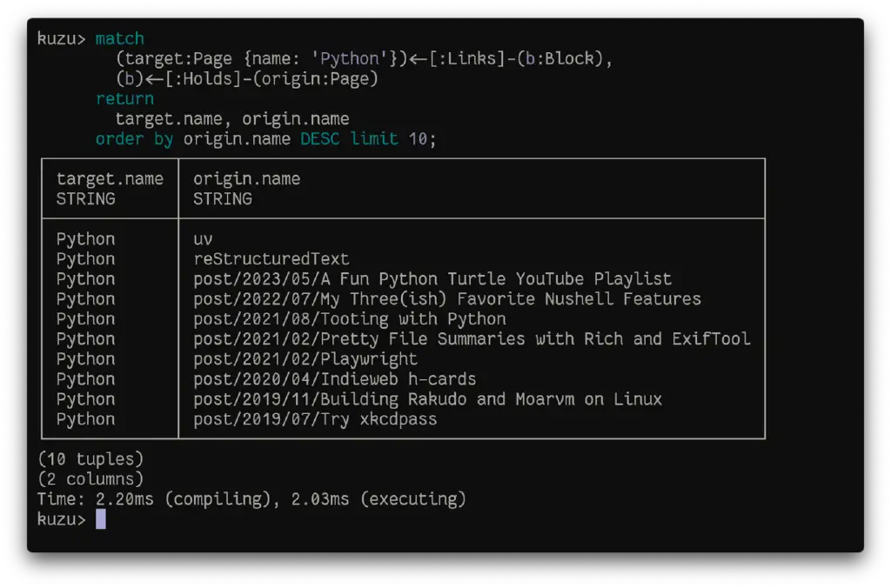Click the 'return' keyword in the query
The image size is (891, 588).
tap(124, 99)
